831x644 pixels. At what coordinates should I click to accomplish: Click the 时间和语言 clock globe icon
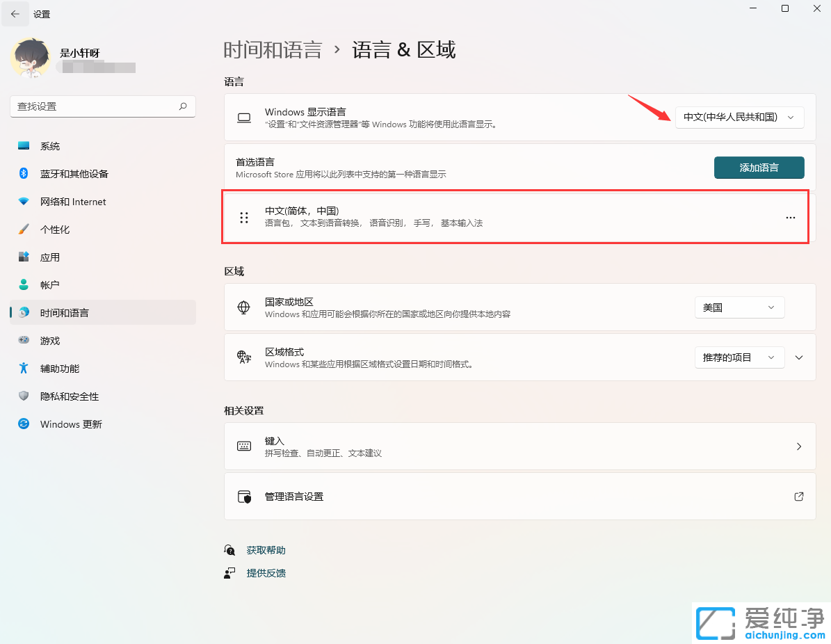coord(24,313)
